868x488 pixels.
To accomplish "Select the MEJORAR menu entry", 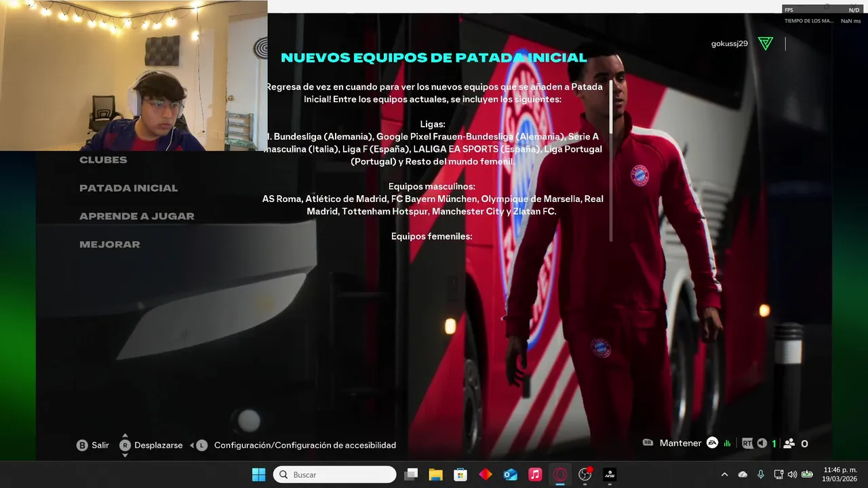I will click(110, 245).
